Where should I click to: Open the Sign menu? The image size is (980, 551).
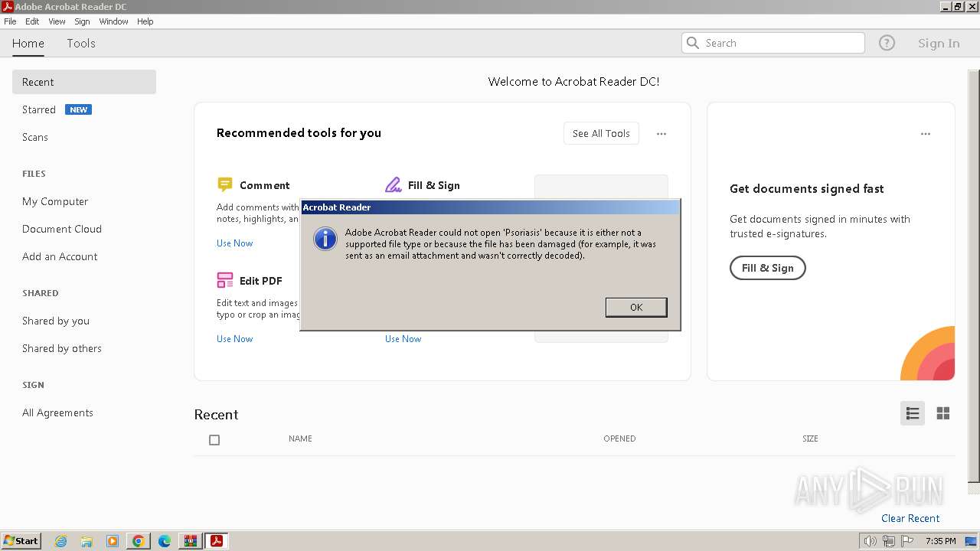point(82,21)
